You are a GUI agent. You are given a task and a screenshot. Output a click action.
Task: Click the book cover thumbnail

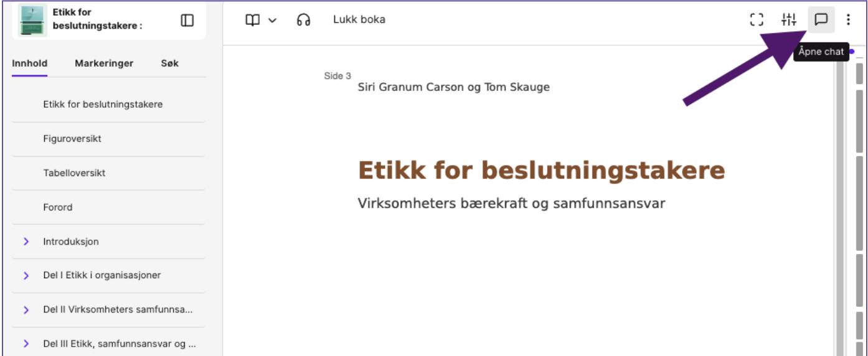pyautogui.click(x=33, y=20)
